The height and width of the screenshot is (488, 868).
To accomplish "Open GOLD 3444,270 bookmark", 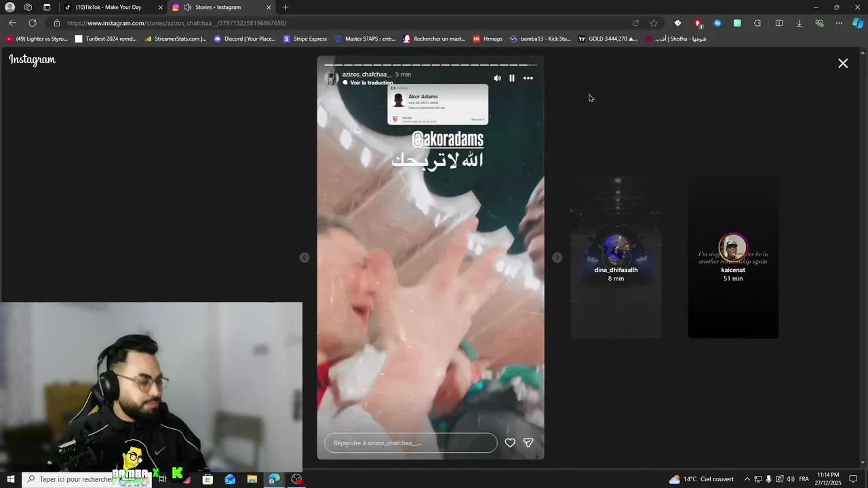I will (608, 39).
